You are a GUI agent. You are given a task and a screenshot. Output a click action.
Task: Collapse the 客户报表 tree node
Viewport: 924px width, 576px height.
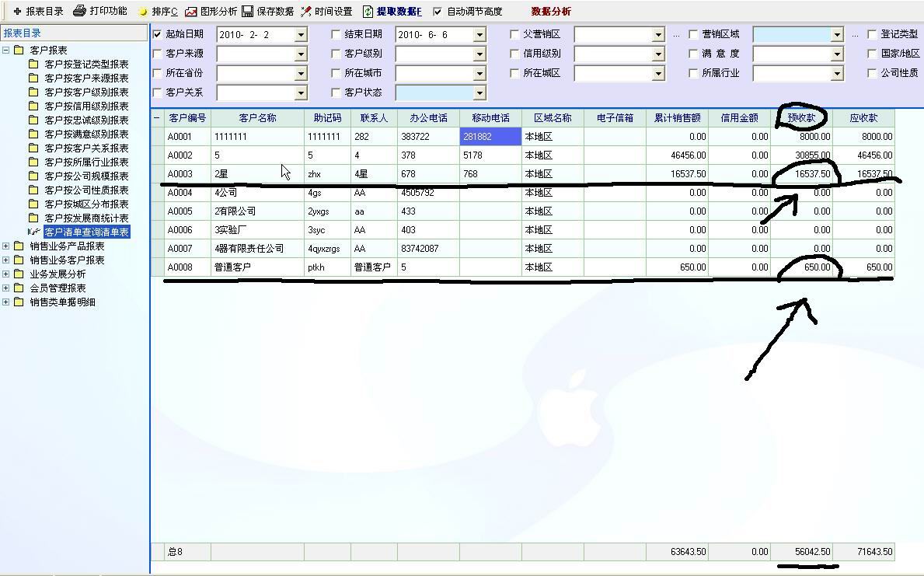point(6,51)
